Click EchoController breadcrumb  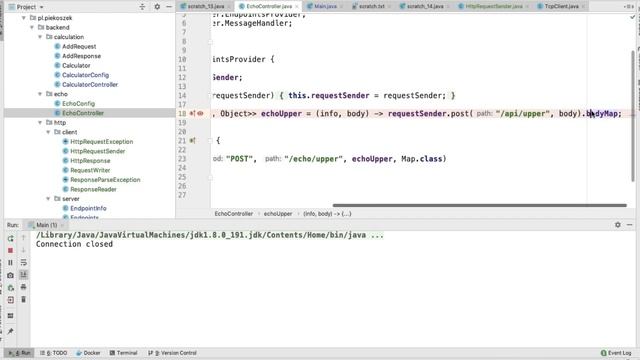click(x=234, y=213)
